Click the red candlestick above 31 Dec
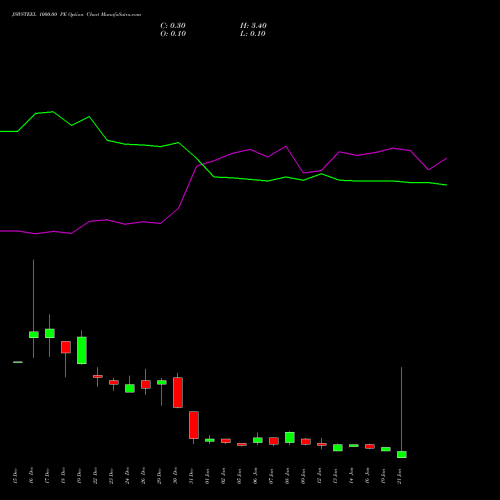 point(194,425)
